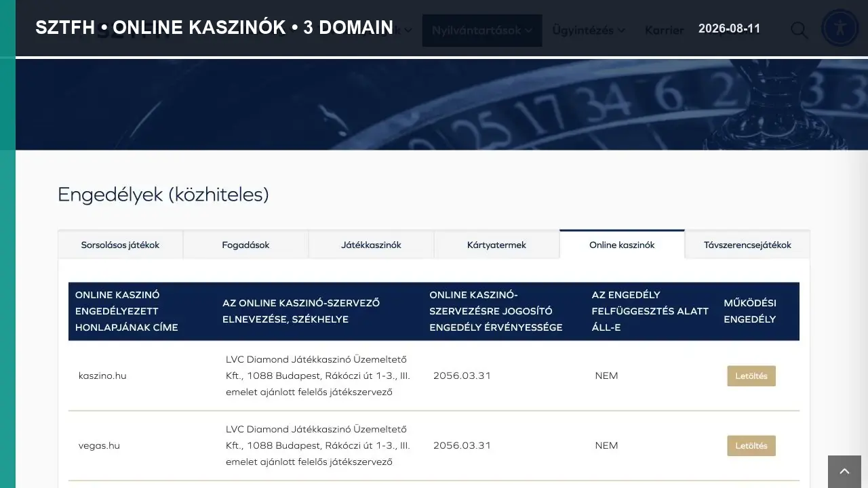
Task: Click the LVC Diamond organizer text for vegas.hu
Action: (318, 445)
